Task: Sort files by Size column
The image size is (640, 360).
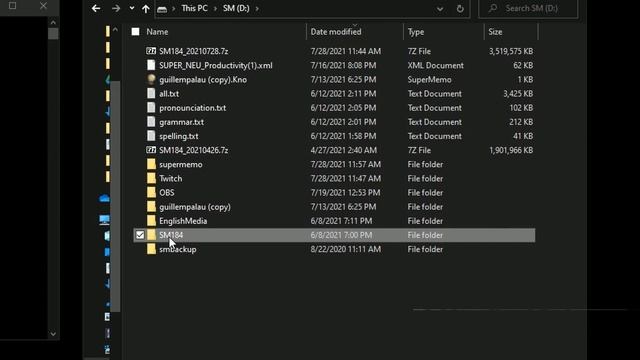Action: pos(495,32)
